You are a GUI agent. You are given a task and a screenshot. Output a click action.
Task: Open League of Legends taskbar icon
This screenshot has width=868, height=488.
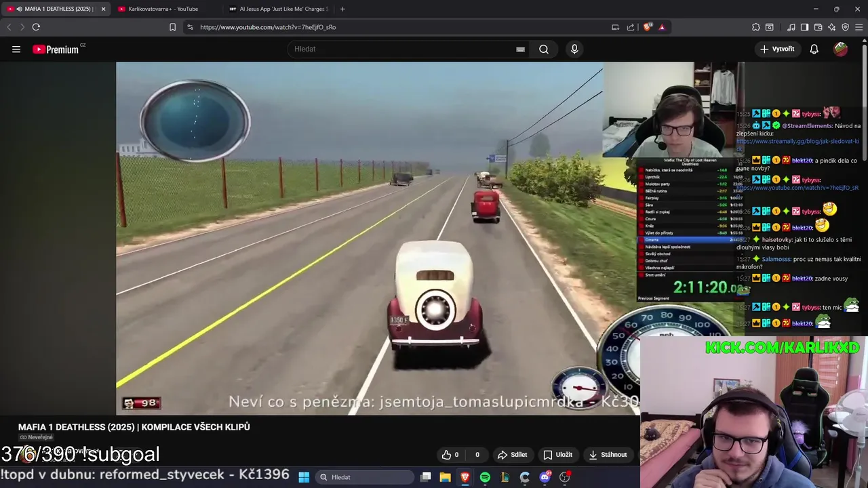pos(505,477)
